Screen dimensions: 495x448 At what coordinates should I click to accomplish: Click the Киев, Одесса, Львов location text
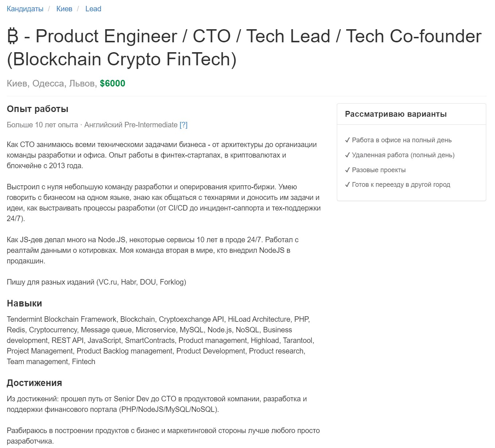(52, 84)
